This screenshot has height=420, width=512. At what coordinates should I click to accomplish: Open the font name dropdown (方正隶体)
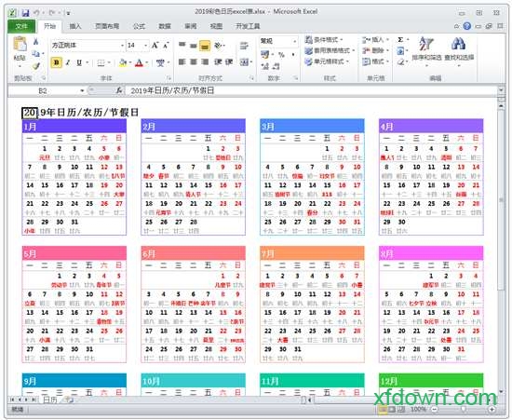click(x=122, y=46)
